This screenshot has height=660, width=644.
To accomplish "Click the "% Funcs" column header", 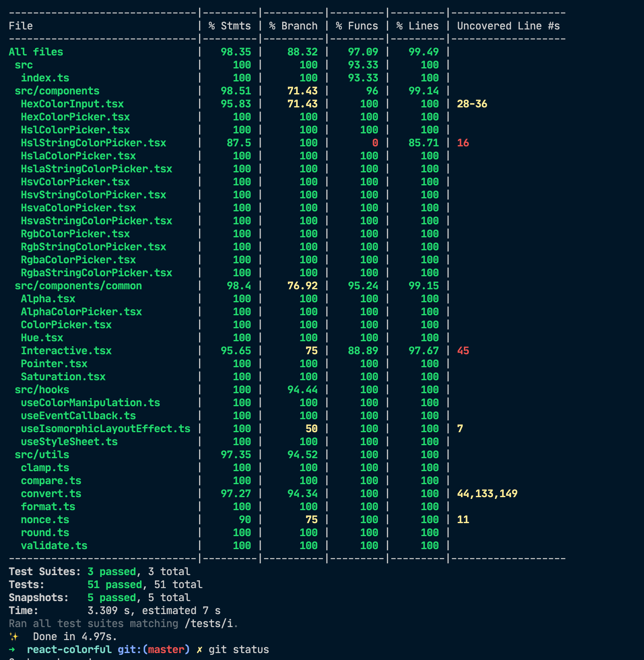I will pyautogui.click(x=357, y=26).
